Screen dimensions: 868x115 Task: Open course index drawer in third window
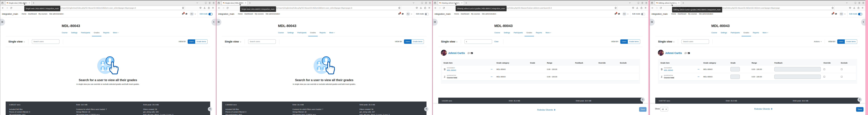point(435,22)
